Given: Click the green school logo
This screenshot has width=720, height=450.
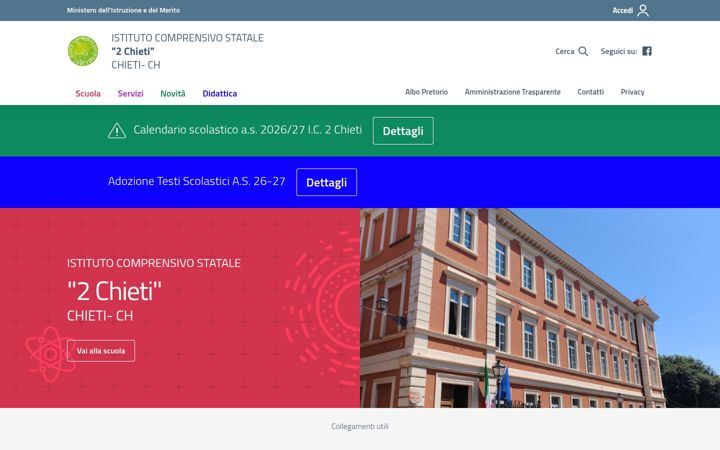Looking at the screenshot, I should (83, 51).
